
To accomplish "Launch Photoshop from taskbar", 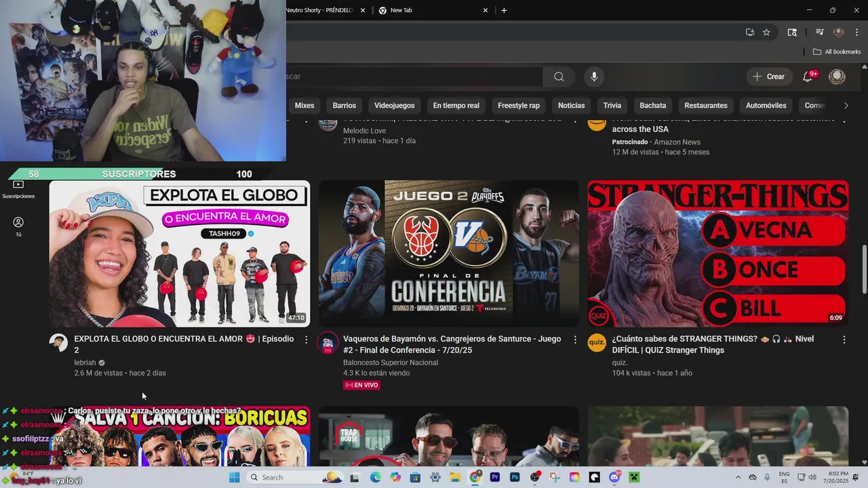I will tap(515, 477).
